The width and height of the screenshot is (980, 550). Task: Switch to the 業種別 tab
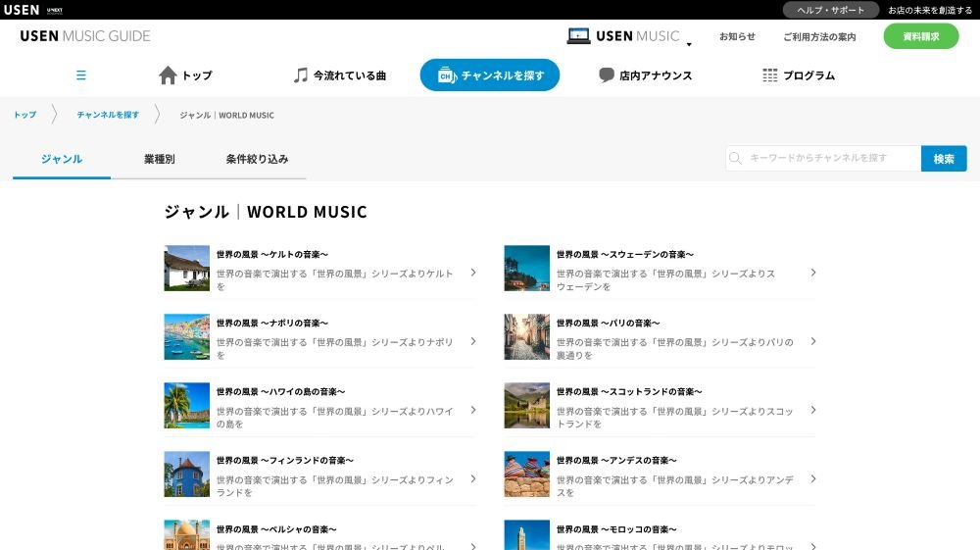pos(159,159)
